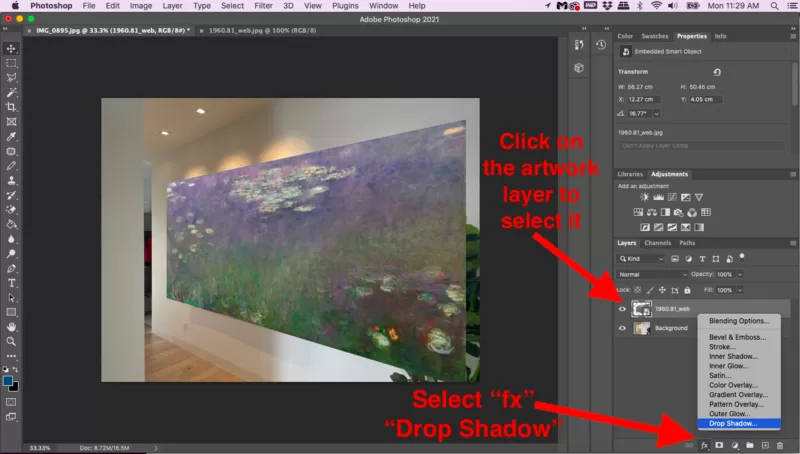Select the Rectangular Marquee tool
The image size is (800, 454).
click(11, 63)
